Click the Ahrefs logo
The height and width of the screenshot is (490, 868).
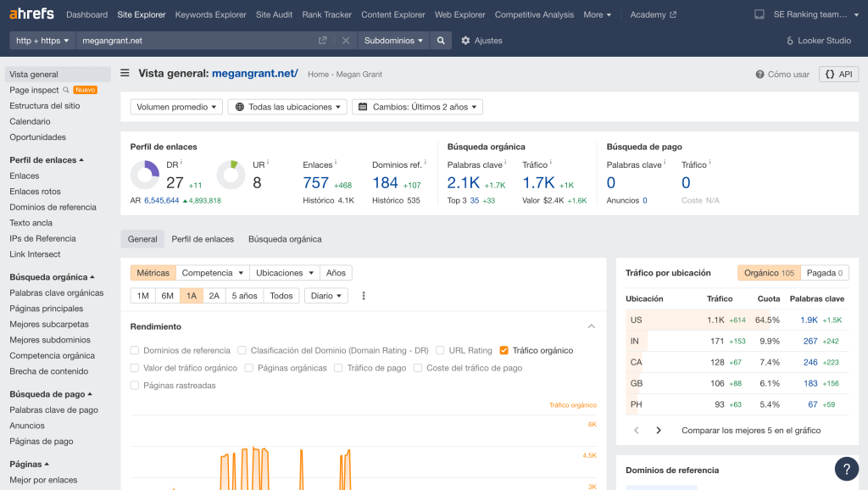31,14
